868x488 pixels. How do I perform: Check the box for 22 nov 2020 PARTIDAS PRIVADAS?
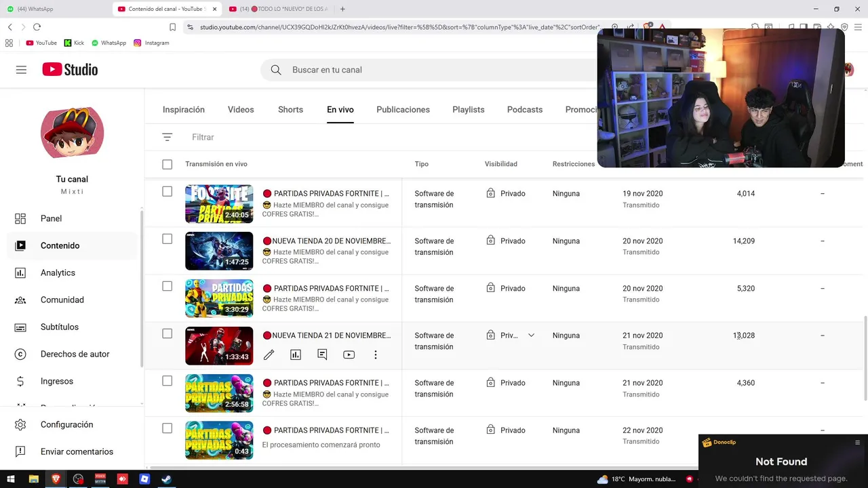(x=167, y=428)
